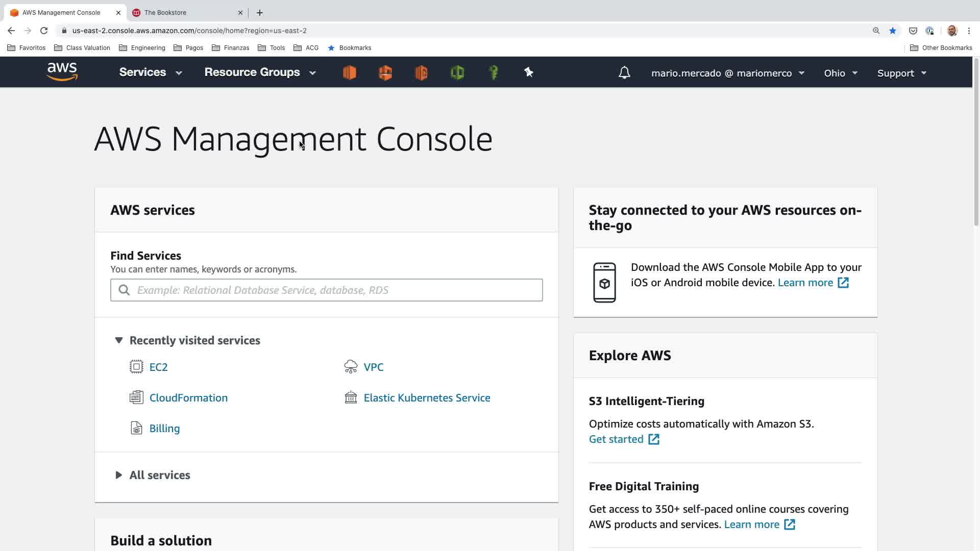
Task: Open the notifications bell
Action: tap(624, 73)
